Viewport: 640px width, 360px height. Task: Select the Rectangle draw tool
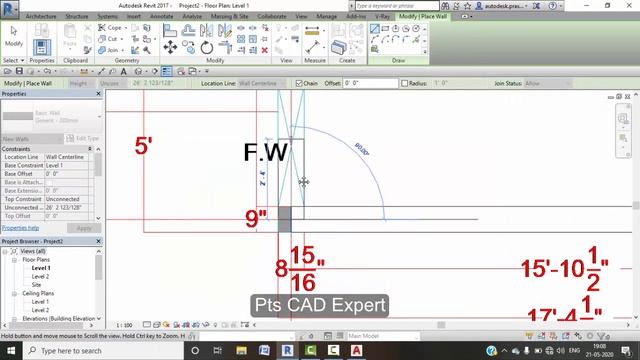click(x=385, y=29)
